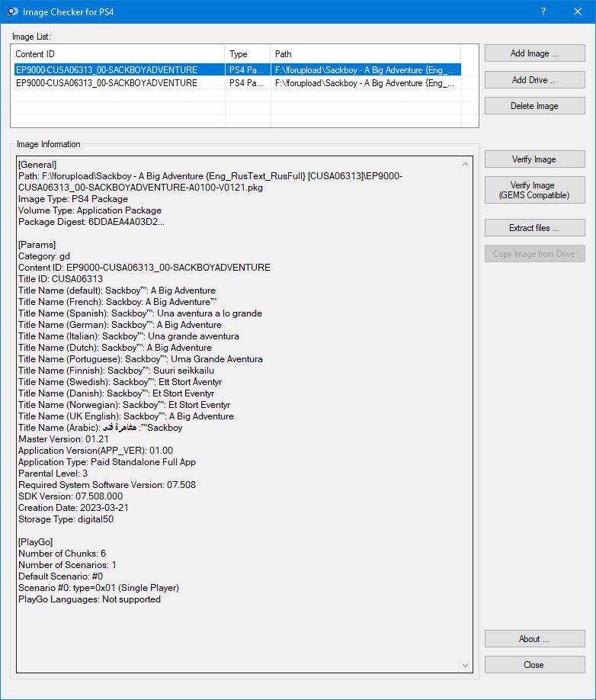This screenshot has height=700, width=596.
Task: Click the scroll up arrow in Image Information
Action: tap(465, 164)
